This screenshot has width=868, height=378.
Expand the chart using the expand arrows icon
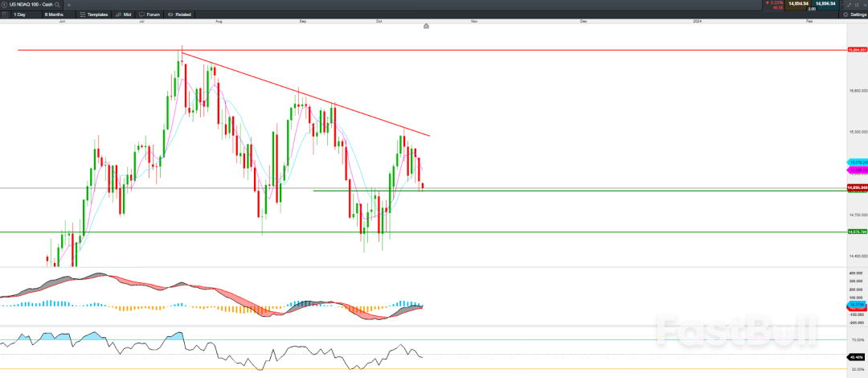pyautogui.click(x=848, y=5)
